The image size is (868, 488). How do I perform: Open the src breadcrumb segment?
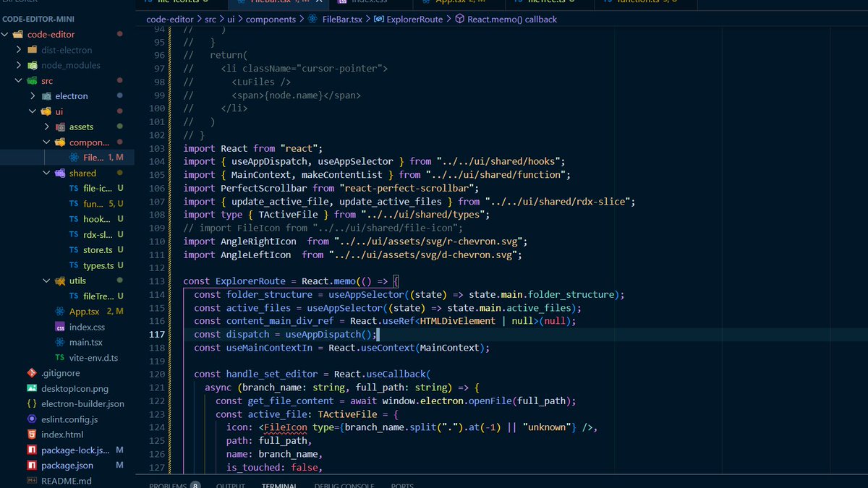pos(210,20)
